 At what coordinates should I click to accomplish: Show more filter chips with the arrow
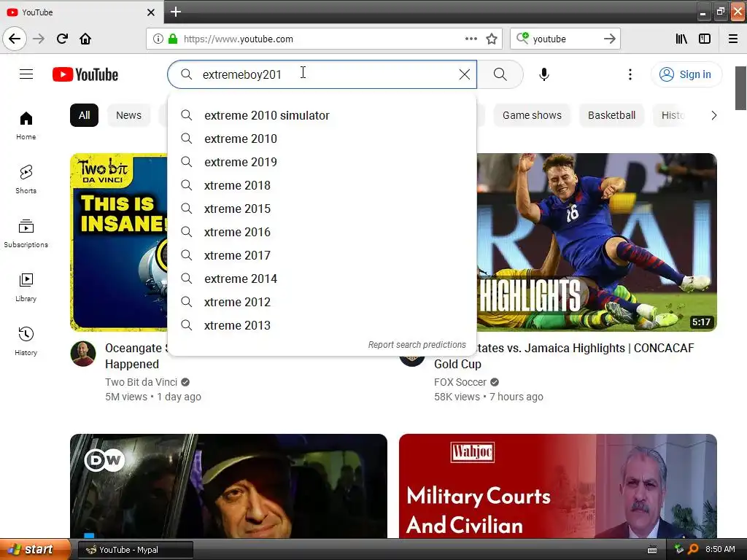coord(713,115)
